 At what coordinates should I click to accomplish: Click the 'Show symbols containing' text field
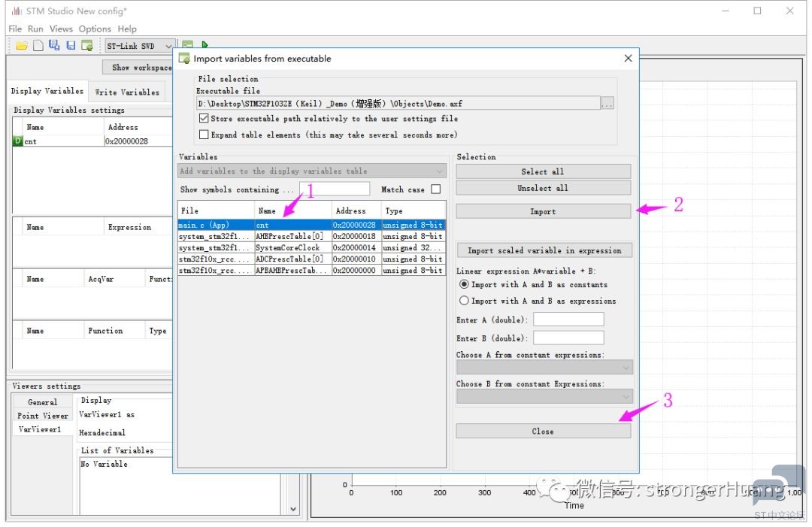click(x=335, y=189)
